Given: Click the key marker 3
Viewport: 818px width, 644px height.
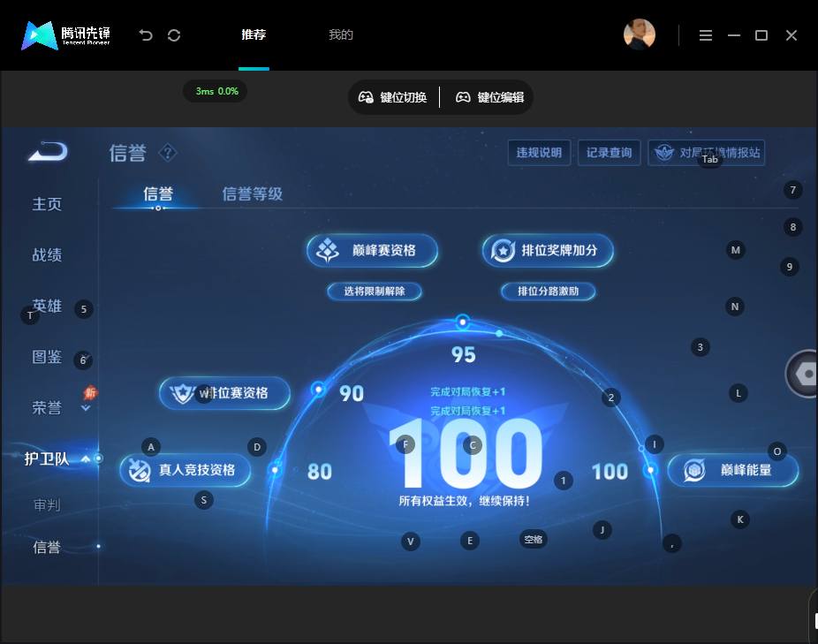Looking at the screenshot, I should point(701,347).
